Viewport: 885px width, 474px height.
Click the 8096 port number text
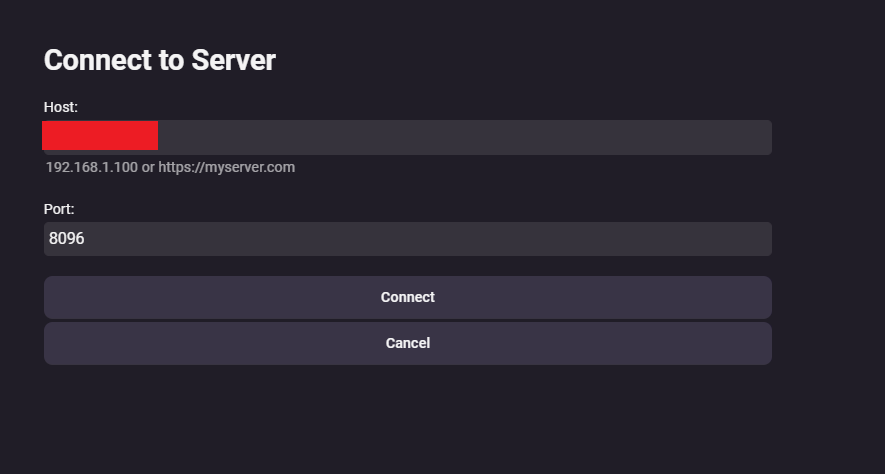pos(66,239)
